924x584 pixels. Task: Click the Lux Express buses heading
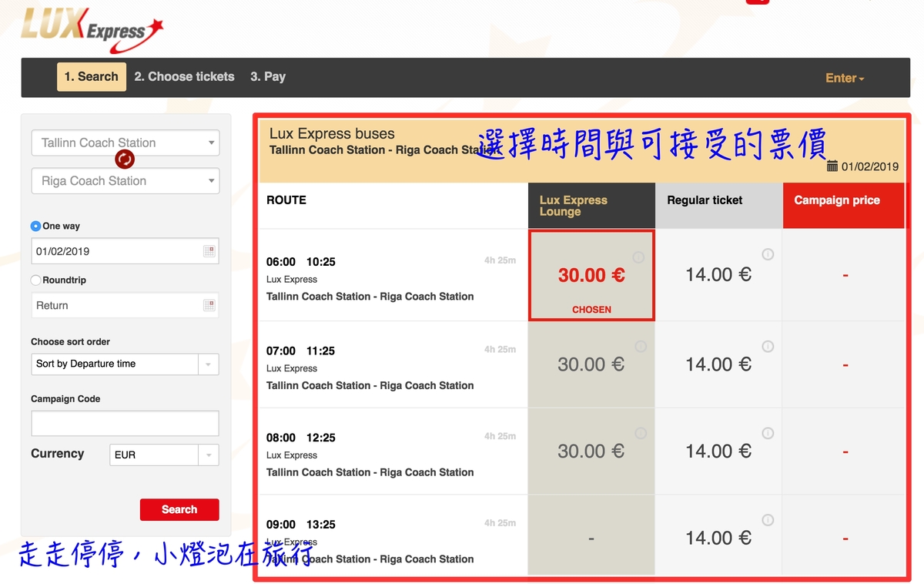pos(332,134)
